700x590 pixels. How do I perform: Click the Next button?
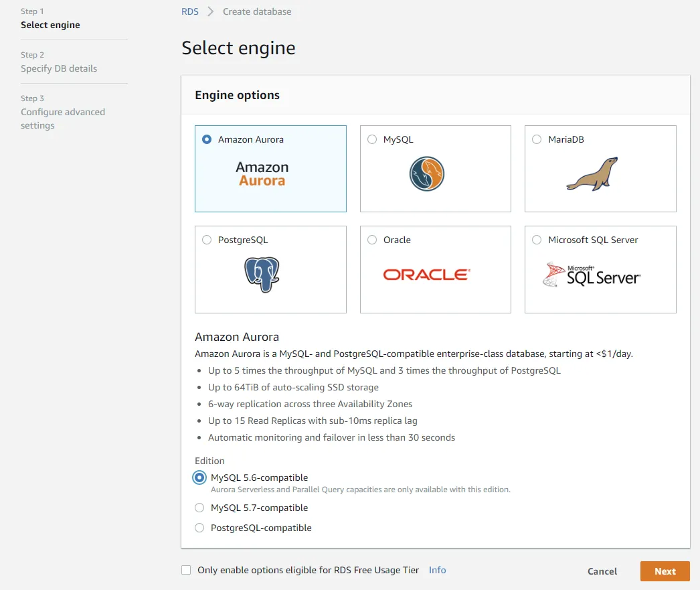tap(665, 571)
